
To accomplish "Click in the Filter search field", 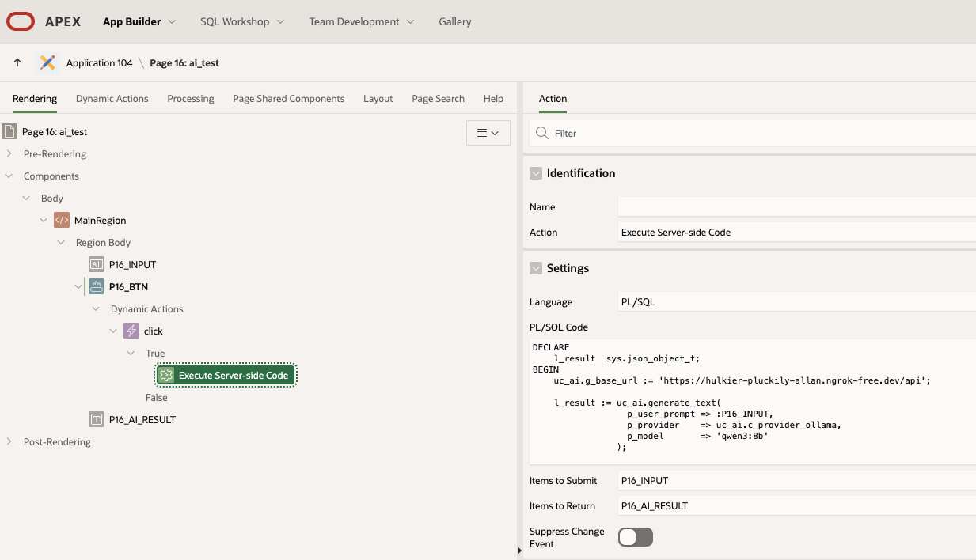I will click(x=752, y=134).
